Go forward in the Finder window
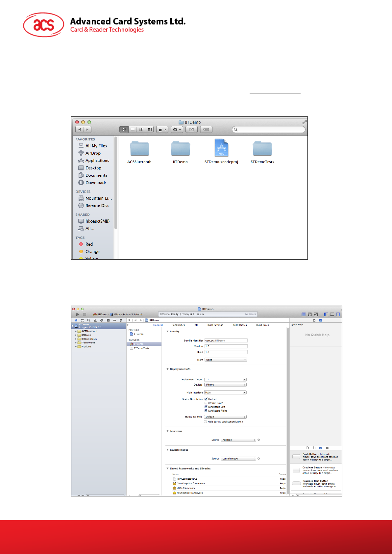Image resolution: width=392 pixels, height=554 pixels. point(87,130)
